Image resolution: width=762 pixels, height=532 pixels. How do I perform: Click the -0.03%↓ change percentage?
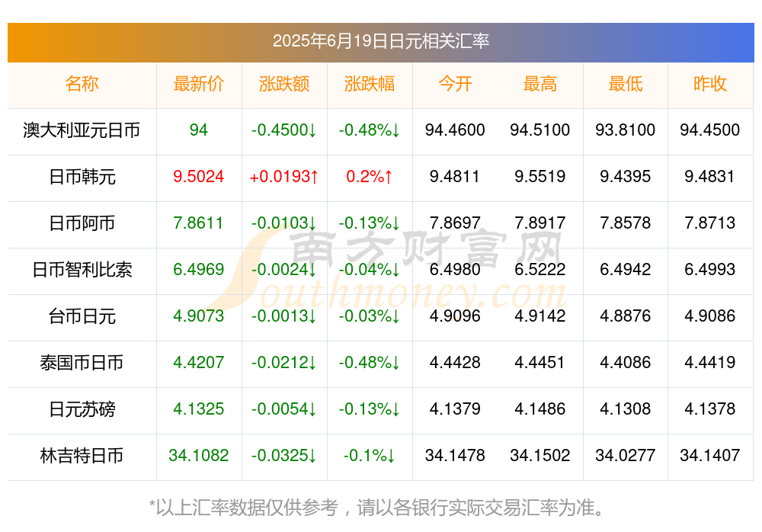[x=370, y=316]
